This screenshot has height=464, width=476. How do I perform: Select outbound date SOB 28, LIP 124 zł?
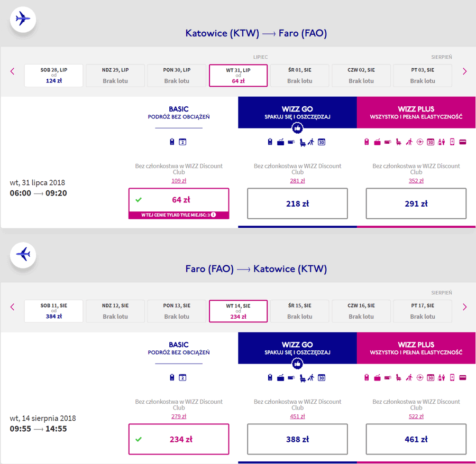tap(54, 76)
